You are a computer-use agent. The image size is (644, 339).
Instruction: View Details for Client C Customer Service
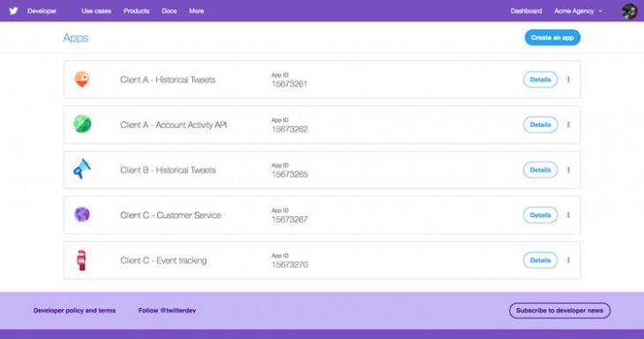pyautogui.click(x=540, y=215)
